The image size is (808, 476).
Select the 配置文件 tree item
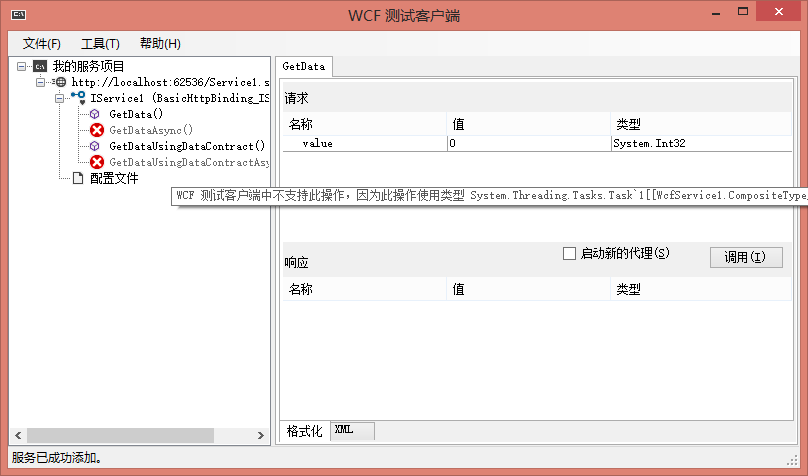click(114, 178)
